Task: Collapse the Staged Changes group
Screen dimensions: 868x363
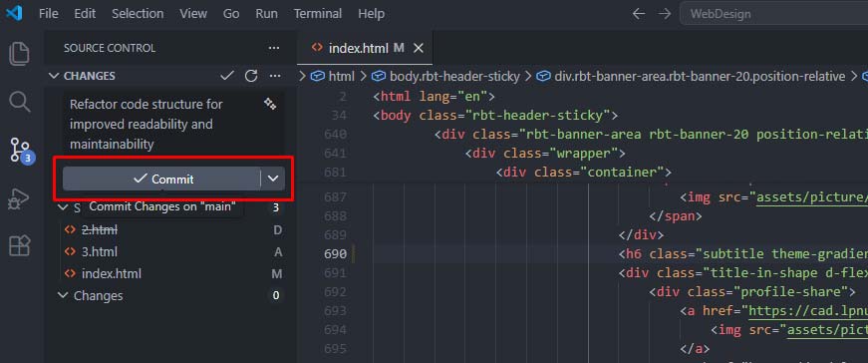Action: 62,207
